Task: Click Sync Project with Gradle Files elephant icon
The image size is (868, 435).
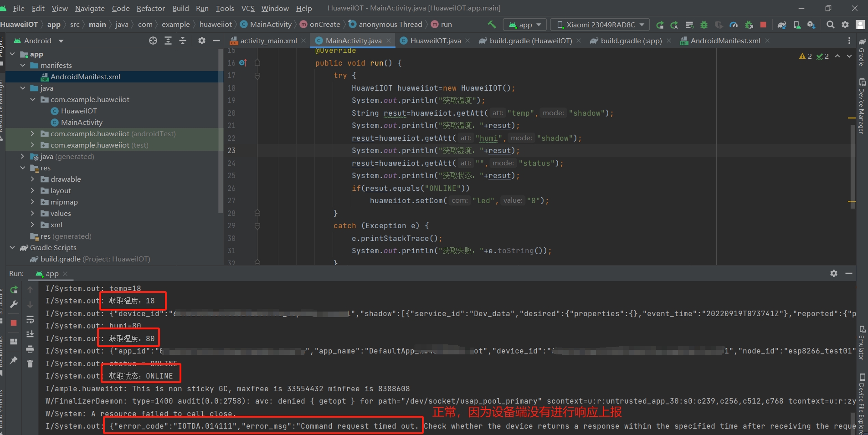Action: pyautogui.click(x=782, y=25)
